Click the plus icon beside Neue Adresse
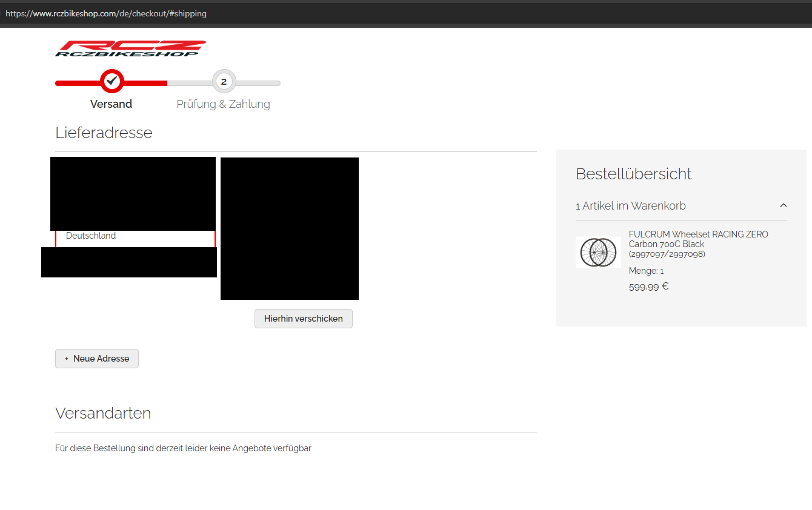The image size is (812, 510). 67,359
